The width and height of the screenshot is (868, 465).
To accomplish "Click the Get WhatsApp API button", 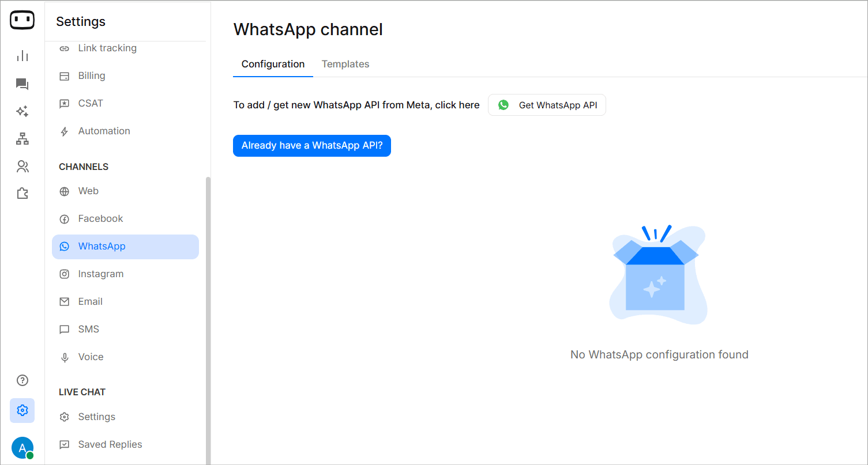I will [x=547, y=105].
